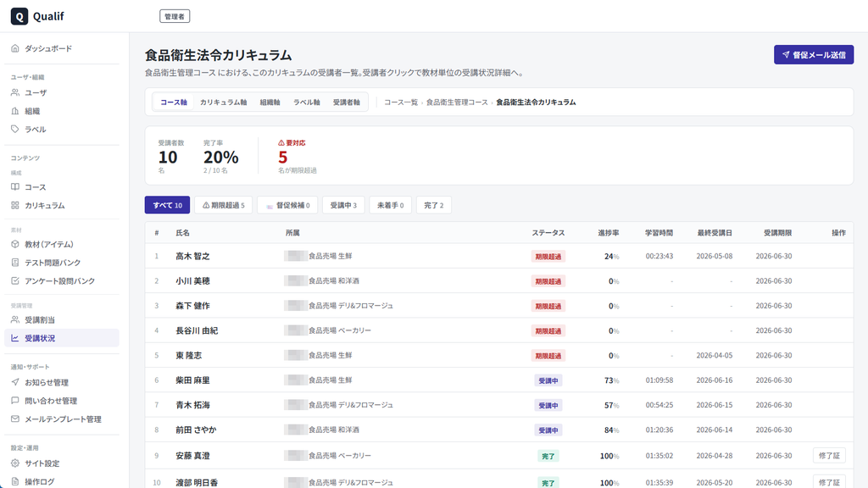Switch to 組織軸 tab
The width and height of the screenshot is (868, 488).
coord(270,103)
